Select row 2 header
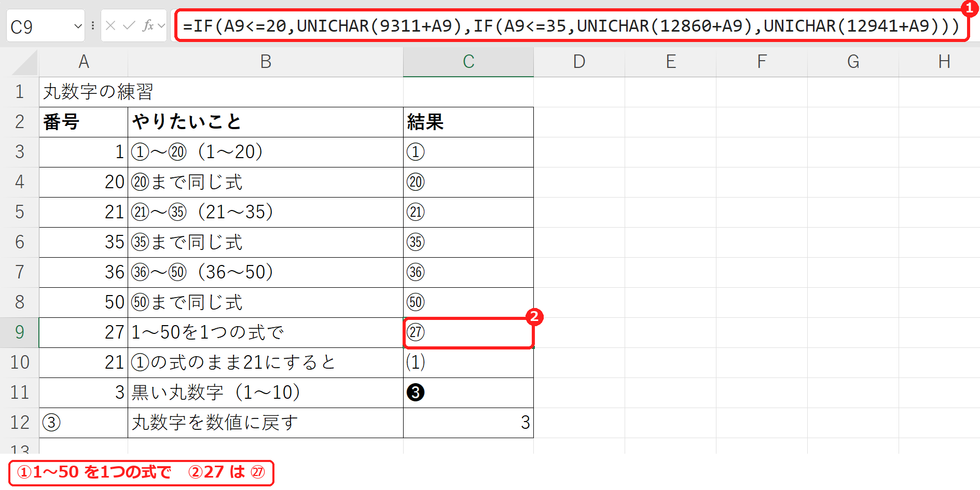 [x=20, y=122]
